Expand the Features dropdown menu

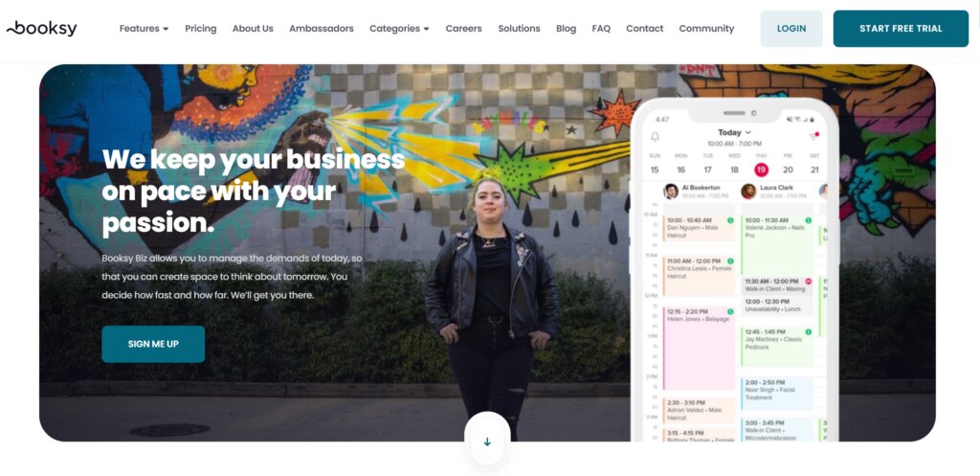[144, 28]
